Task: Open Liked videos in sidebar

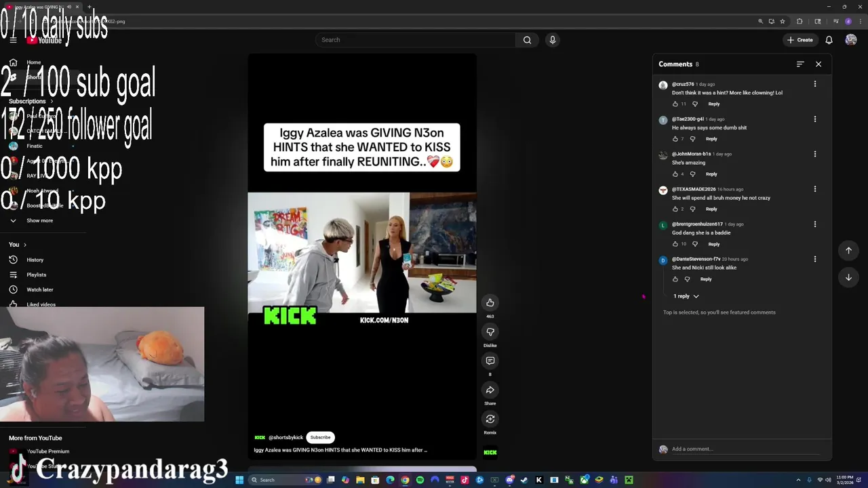Action: [x=41, y=304]
